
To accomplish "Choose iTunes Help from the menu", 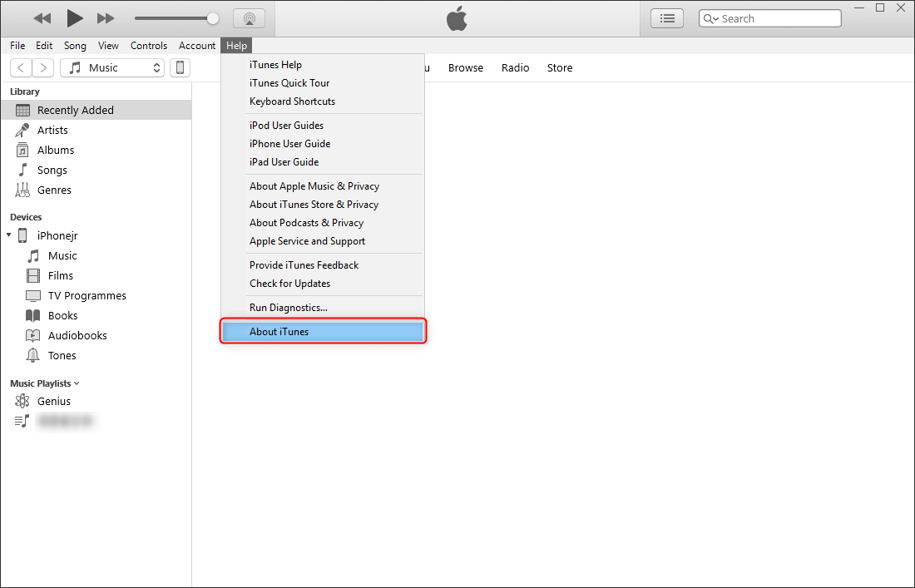I will 322,65.
